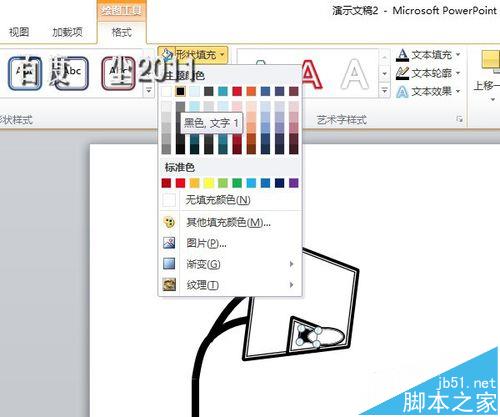The image size is (500, 417).
Task: Open the 文本填充 text fill dropdown
Action: (x=428, y=54)
